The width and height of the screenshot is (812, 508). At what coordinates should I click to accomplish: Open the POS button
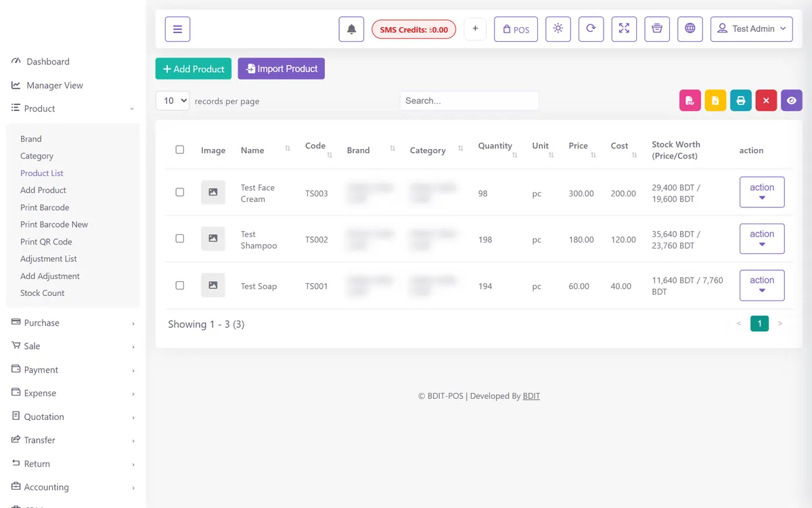coord(516,29)
